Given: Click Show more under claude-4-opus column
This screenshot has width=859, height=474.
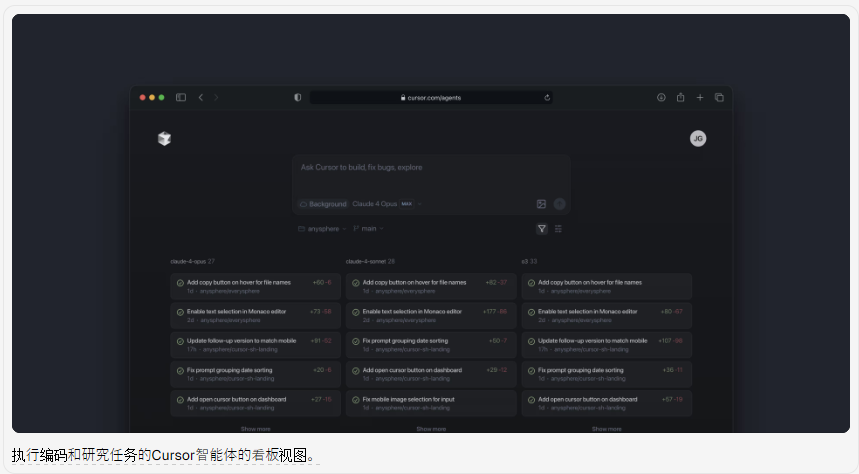Looking at the screenshot, I should [255, 429].
